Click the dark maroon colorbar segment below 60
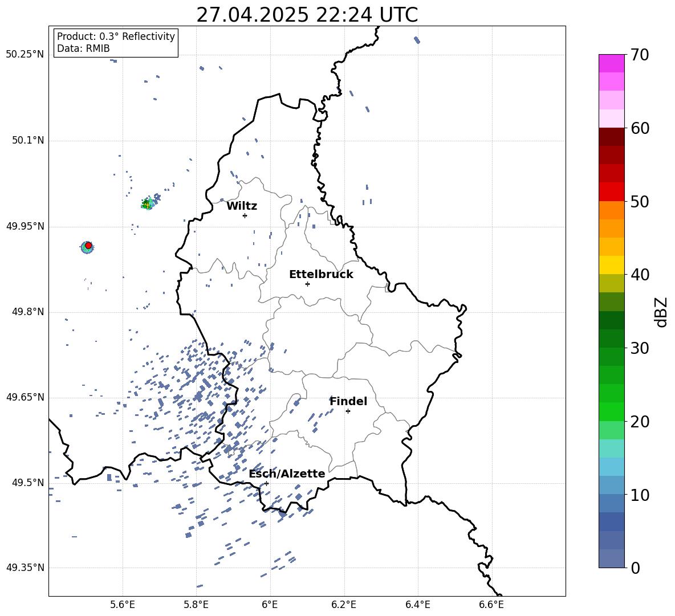 coord(611,137)
